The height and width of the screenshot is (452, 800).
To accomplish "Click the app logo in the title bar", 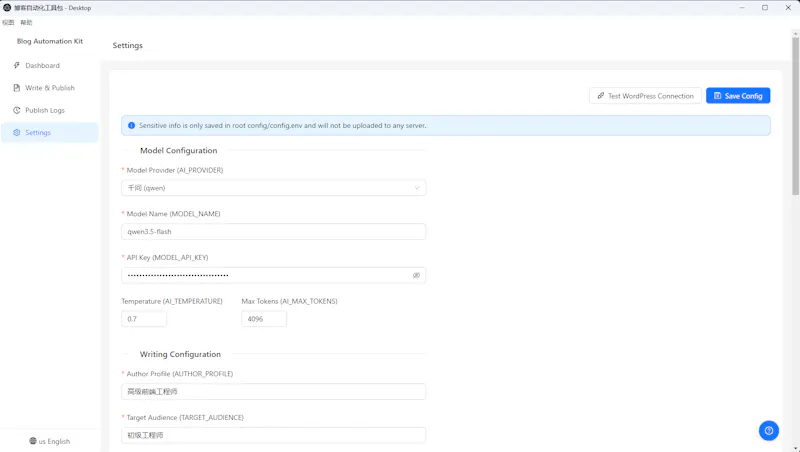I will [7, 8].
